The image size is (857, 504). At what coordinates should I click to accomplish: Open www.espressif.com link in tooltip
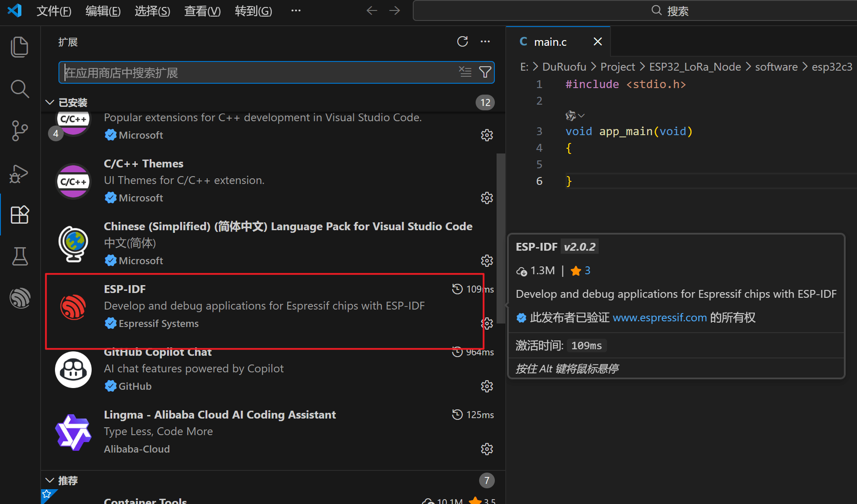(659, 318)
